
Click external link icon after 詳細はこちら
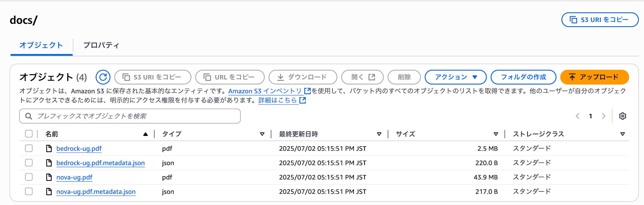(303, 100)
